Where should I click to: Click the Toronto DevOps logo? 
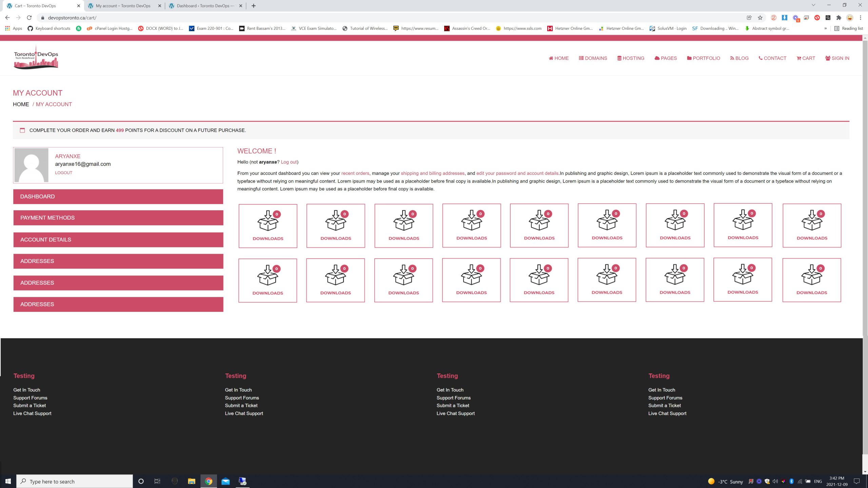[36, 58]
